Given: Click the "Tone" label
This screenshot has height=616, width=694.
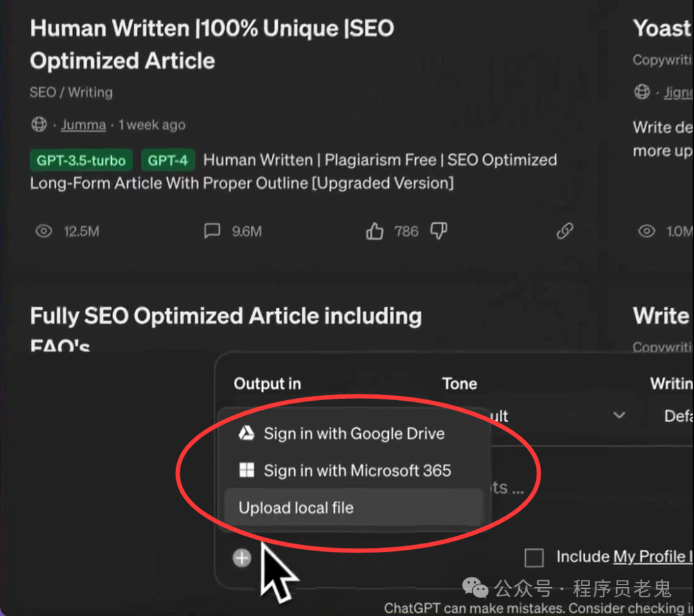Looking at the screenshot, I should click(459, 383).
